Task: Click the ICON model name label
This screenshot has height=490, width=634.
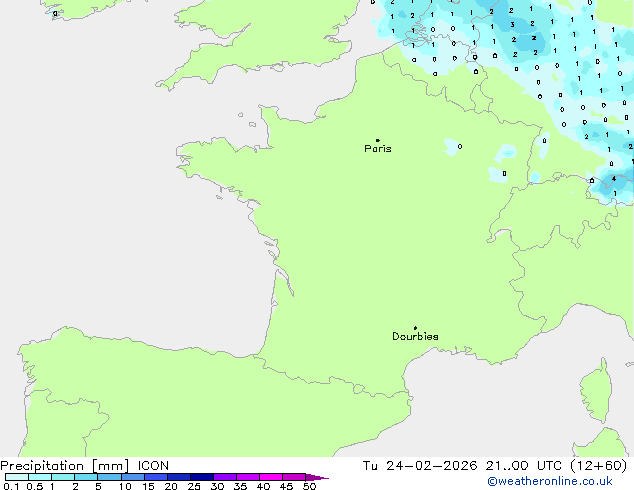Action: coord(153,466)
